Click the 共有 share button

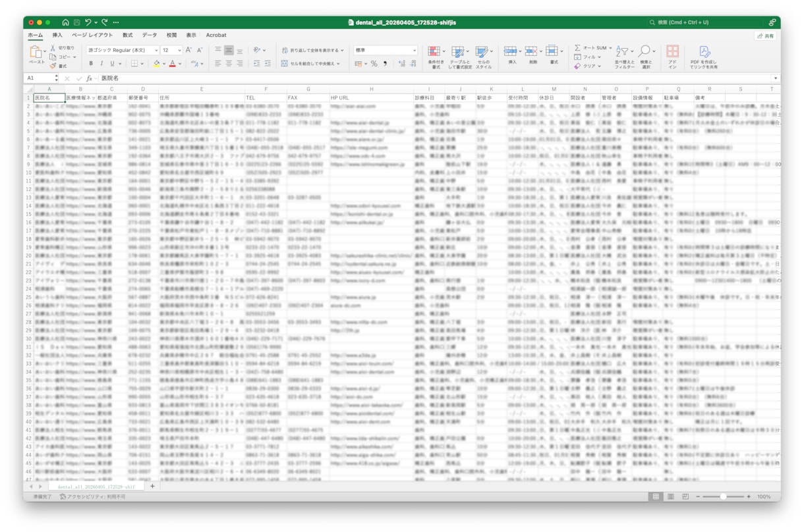point(765,36)
